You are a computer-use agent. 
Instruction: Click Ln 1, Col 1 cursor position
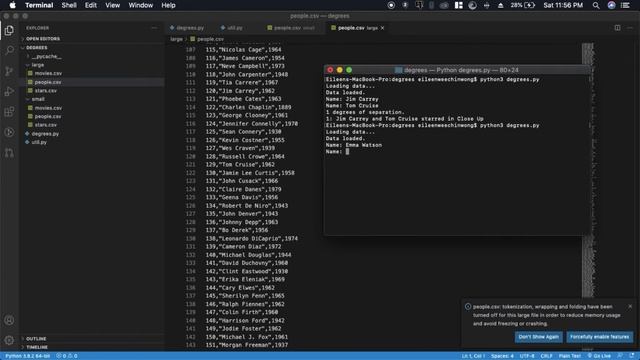coord(473,356)
